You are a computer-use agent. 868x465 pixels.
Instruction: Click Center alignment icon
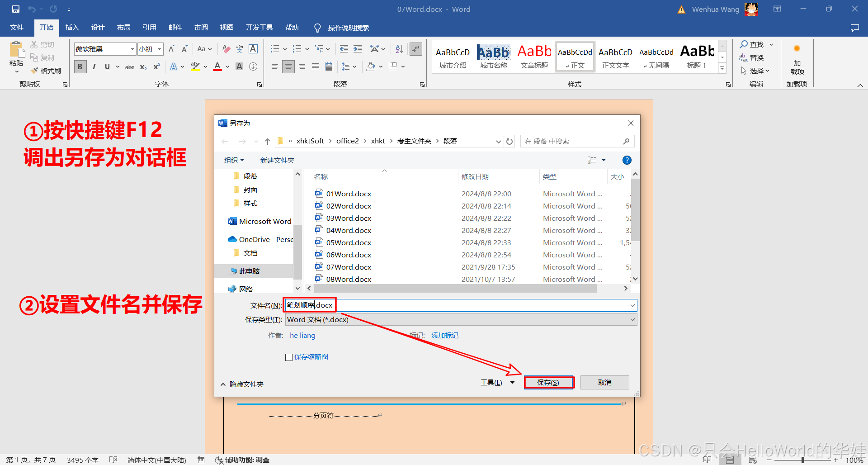pos(288,66)
